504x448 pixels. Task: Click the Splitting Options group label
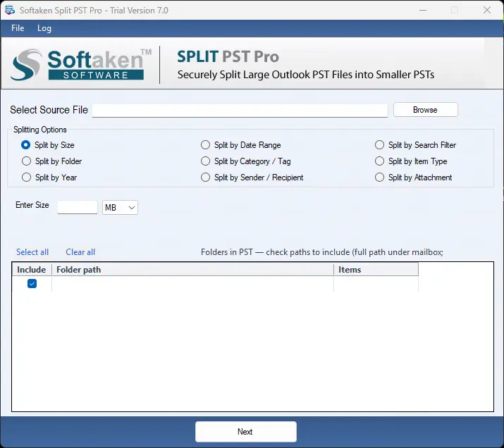click(40, 130)
